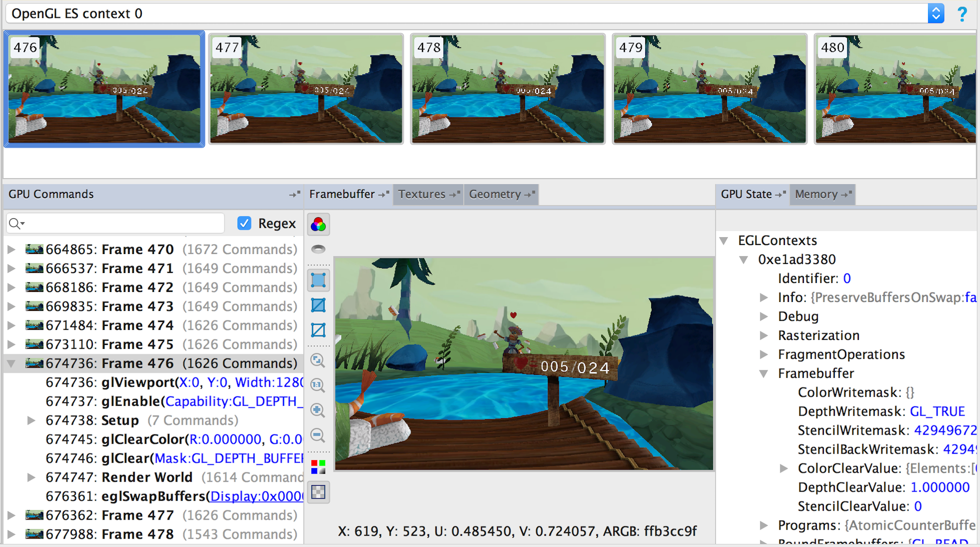Image resolution: width=980 pixels, height=547 pixels.
Task: Focus the GPU Commands search field
Action: click(x=115, y=224)
